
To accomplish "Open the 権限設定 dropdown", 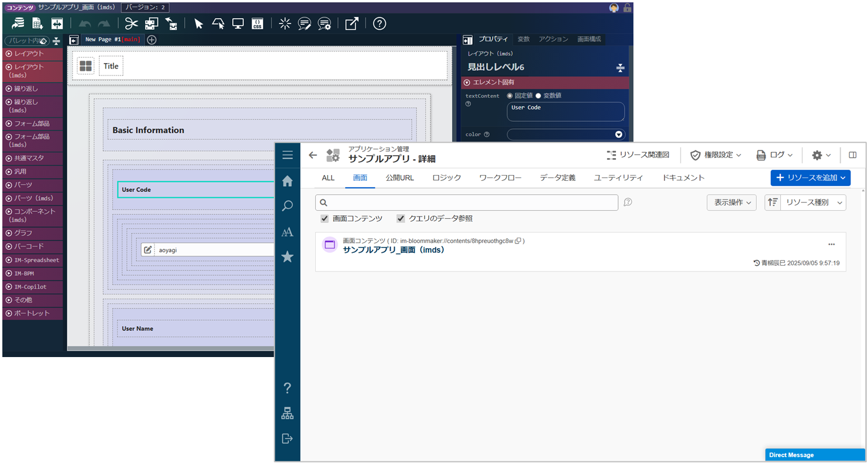I will point(716,155).
